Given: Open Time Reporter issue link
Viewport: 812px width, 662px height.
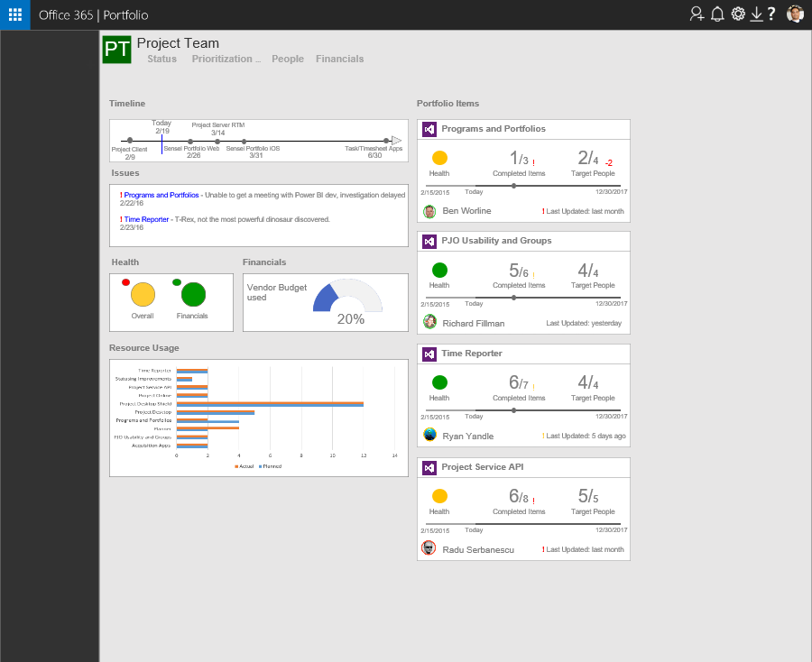Looking at the screenshot, I should [146, 219].
